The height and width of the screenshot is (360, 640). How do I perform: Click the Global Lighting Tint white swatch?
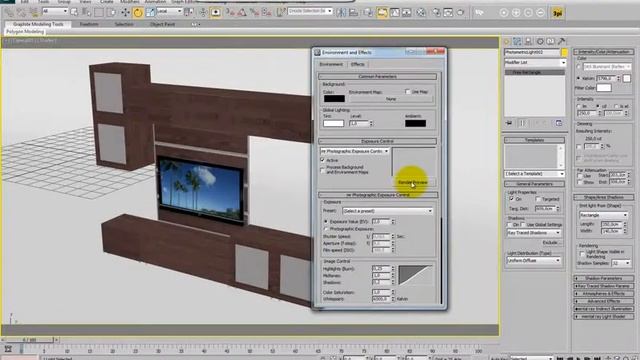tap(333, 123)
